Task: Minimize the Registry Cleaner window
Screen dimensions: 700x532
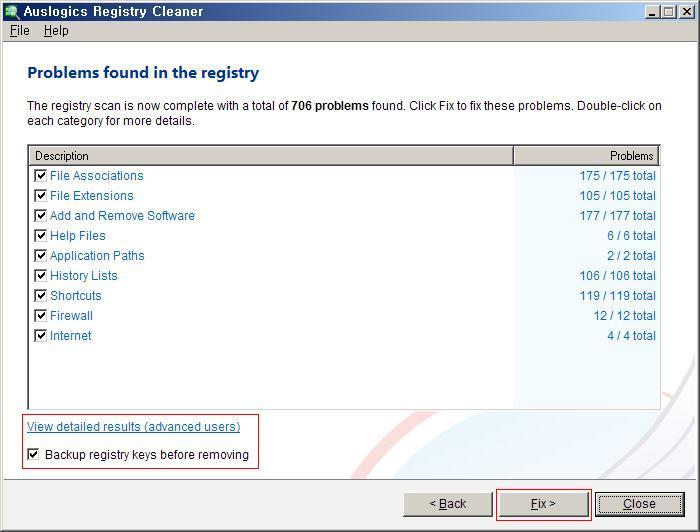Action: point(653,12)
